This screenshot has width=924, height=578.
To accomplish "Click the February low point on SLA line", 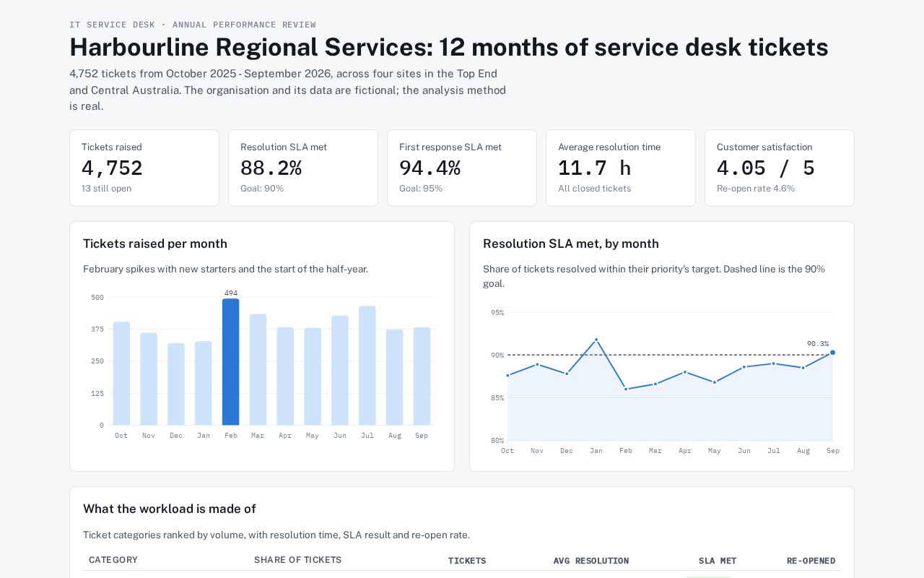I will click(626, 389).
